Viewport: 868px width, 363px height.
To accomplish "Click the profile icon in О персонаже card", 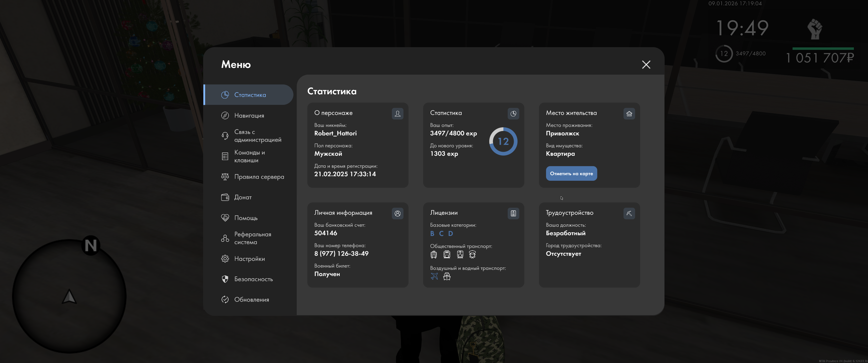I will point(397,114).
